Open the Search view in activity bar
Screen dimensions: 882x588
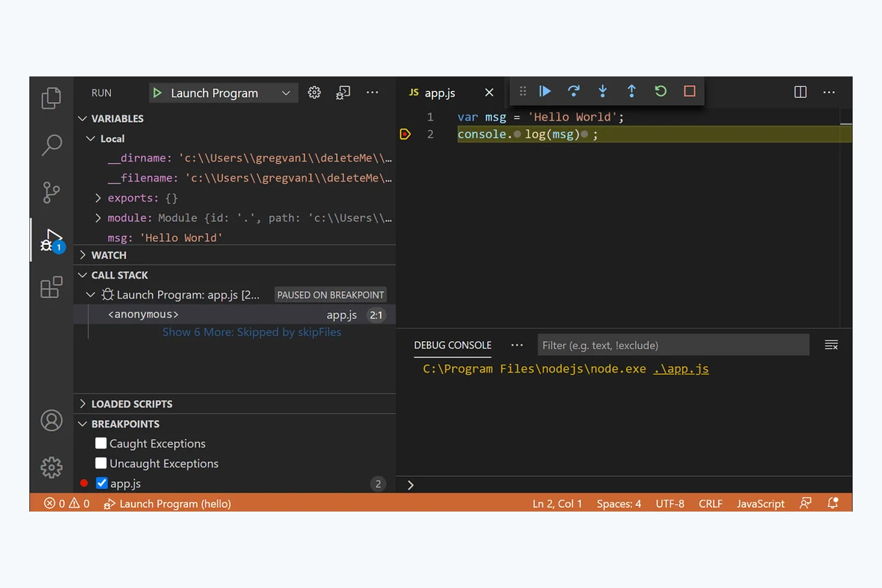tap(51, 145)
